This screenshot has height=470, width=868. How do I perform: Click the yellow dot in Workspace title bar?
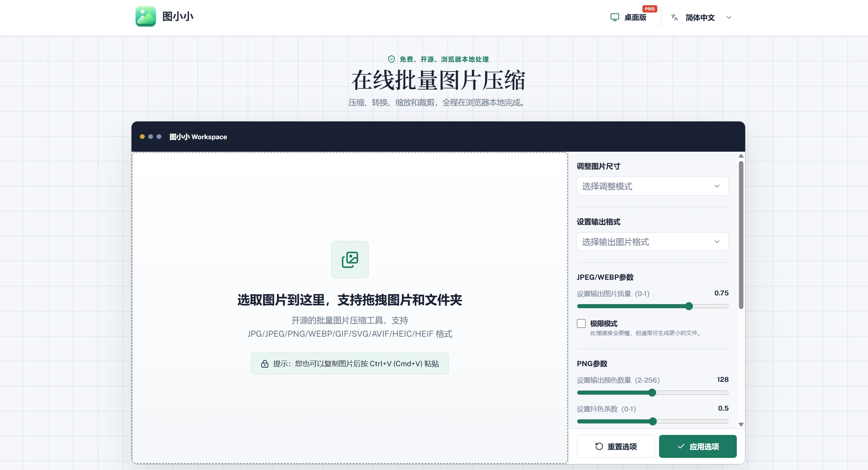pos(142,137)
